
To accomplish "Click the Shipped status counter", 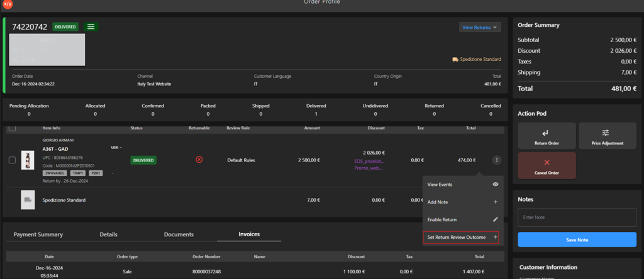I will [261, 109].
